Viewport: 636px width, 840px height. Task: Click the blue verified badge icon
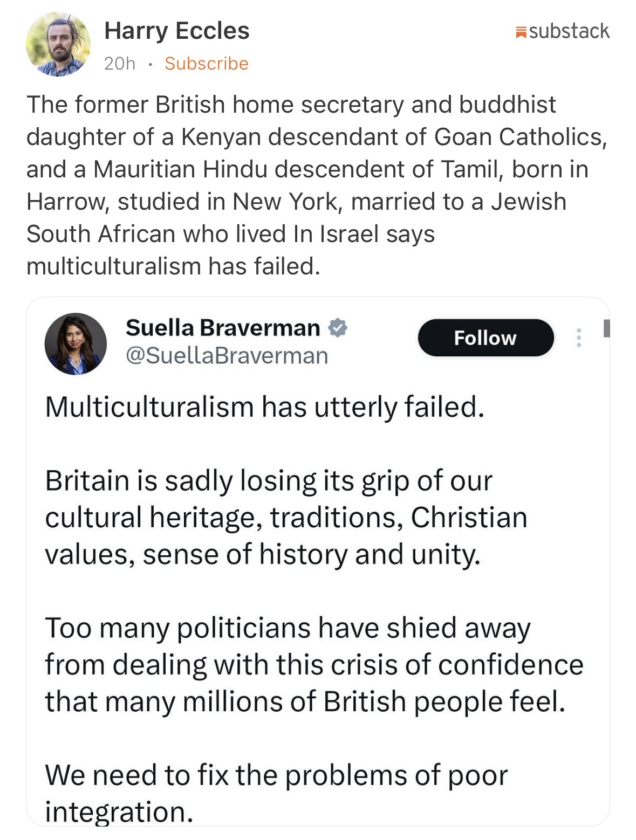coord(338,328)
